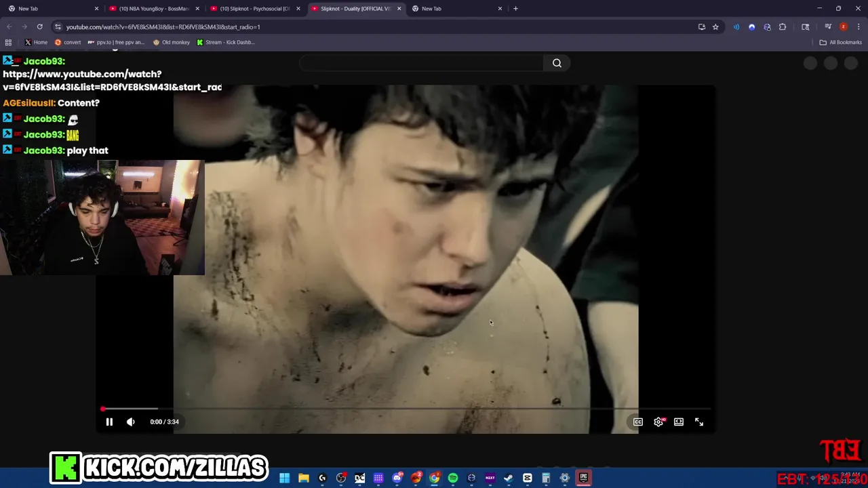Click 'play that' chat message
This screenshot has height=488, width=868.
pos(87,150)
